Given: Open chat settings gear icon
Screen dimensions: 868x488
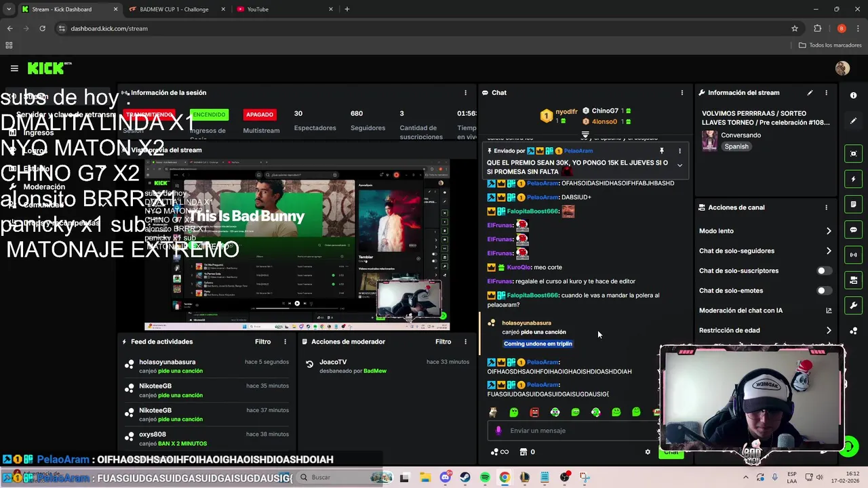Looking at the screenshot, I should click(648, 452).
